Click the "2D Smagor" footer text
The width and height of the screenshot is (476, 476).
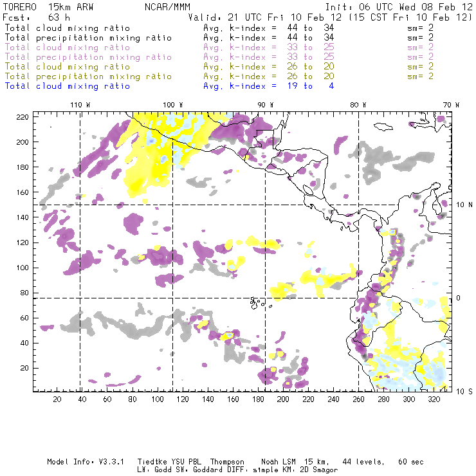click(319, 470)
